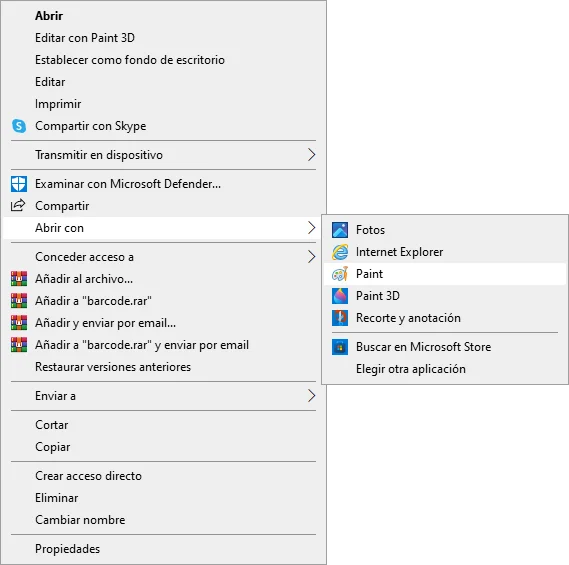
Task: Expand the Enviar a submenu arrow
Action: 311,396
